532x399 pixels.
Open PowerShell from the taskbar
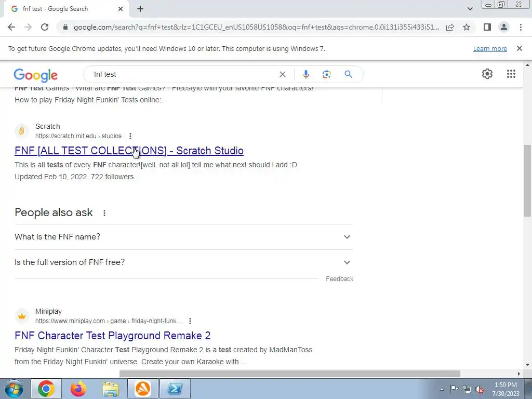175,389
